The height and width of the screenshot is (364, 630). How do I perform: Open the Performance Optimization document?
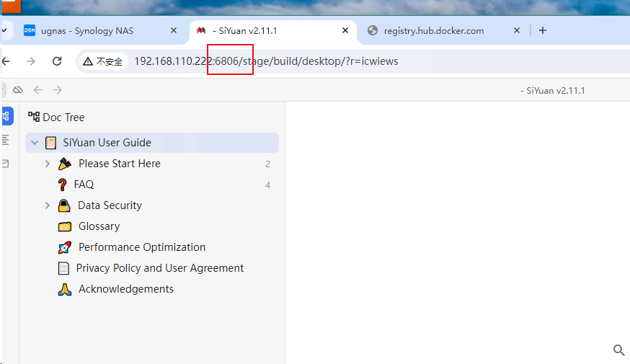[x=142, y=247]
